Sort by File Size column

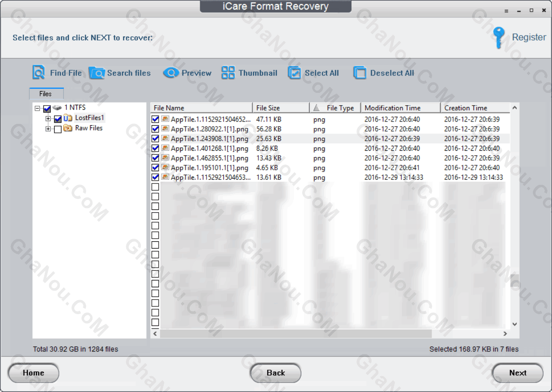tap(281, 108)
